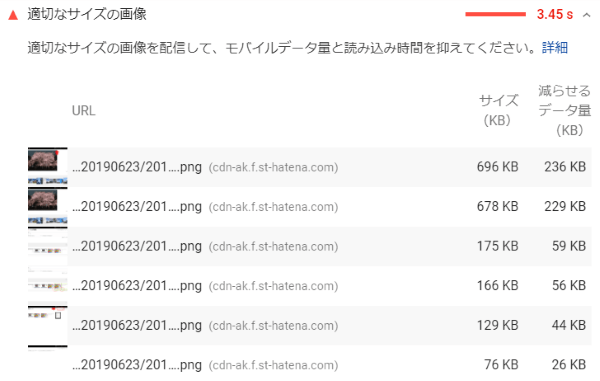
Task: Open thumbnail for the 175 KB image row
Action: coord(47,246)
